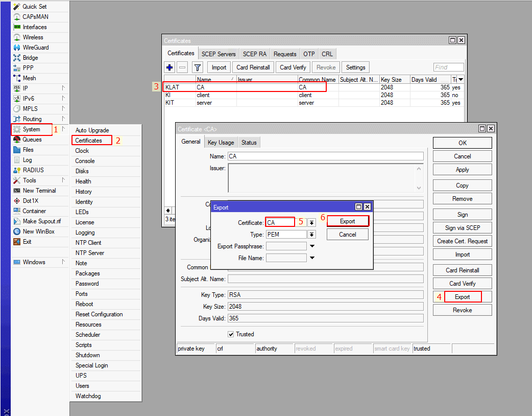Choose Reset Configuration in System submenu

click(99, 314)
